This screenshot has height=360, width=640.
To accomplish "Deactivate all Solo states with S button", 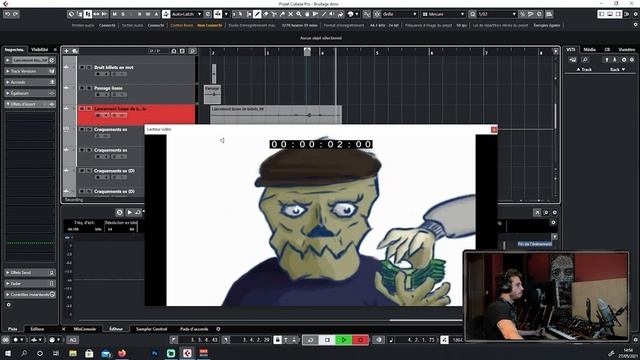I will (123, 14).
